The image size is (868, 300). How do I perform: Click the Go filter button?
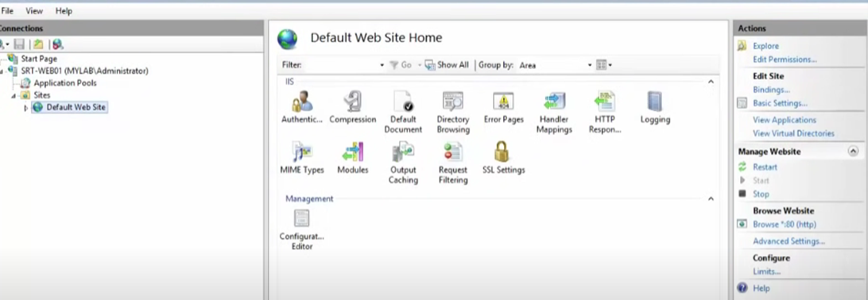coord(401,65)
